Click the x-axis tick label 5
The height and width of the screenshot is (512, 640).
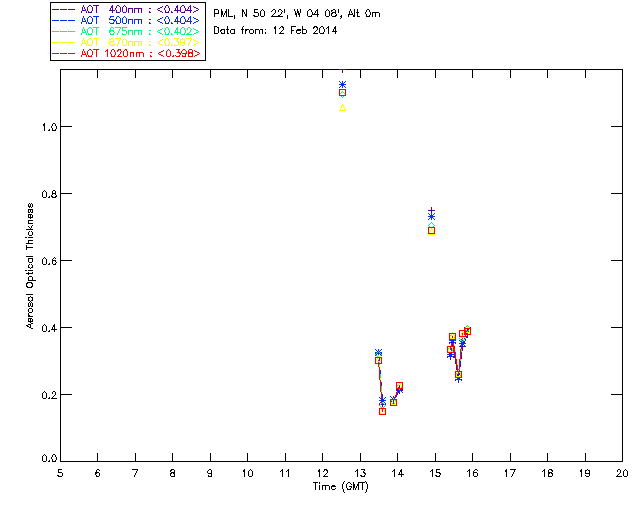pyautogui.click(x=60, y=473)
